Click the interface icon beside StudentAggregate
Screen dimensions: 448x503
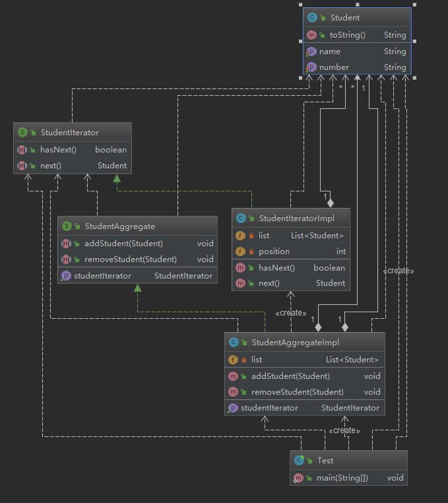coord(67,226)
